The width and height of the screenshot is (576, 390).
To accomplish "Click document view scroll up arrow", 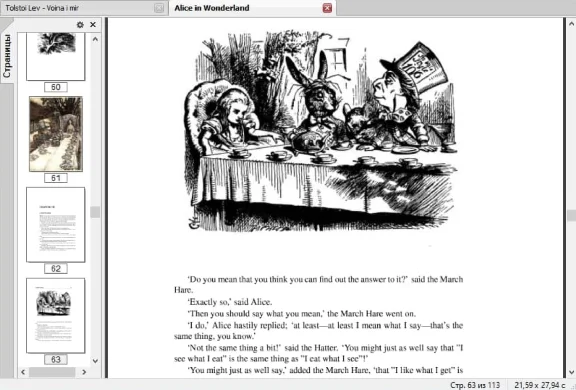I will 571,24.
